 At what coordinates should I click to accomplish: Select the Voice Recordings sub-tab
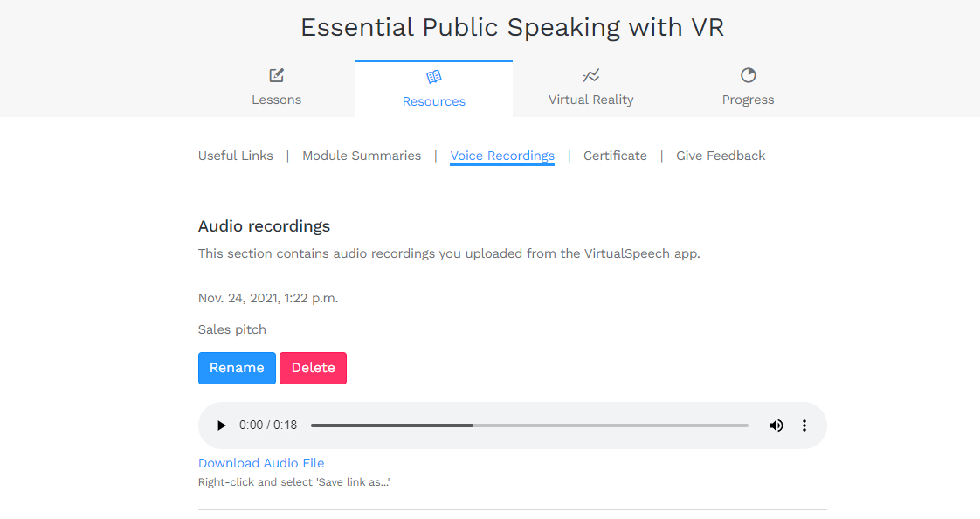[502, 156]
